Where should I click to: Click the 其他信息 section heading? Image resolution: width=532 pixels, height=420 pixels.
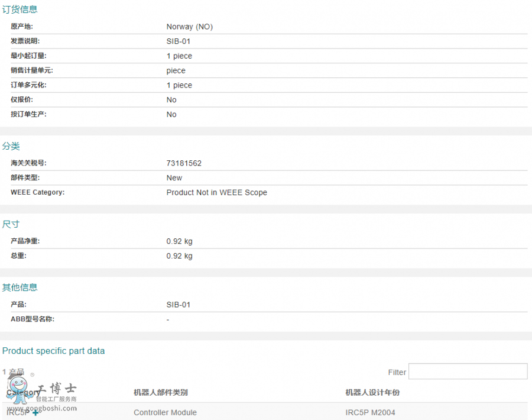point(20,287)
